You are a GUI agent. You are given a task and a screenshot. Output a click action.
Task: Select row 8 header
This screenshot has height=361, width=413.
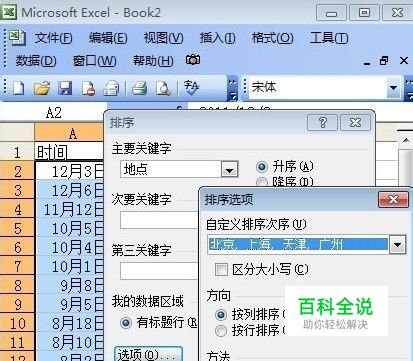(x=17, y=285)
